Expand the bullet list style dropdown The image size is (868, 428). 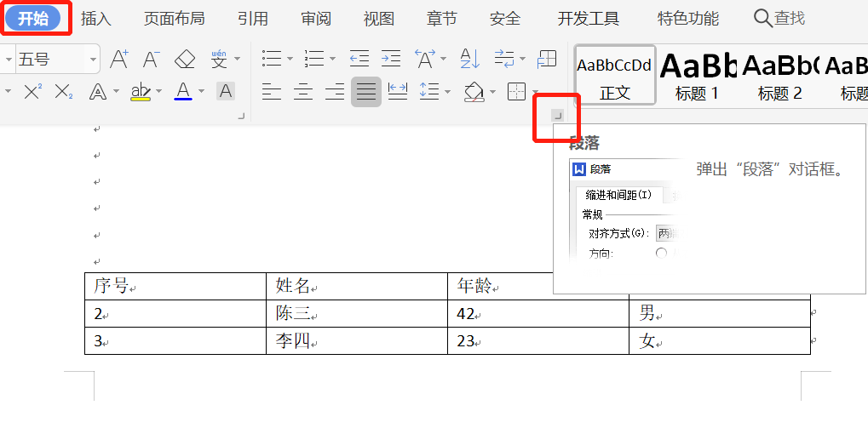click(x=290, y=59)
